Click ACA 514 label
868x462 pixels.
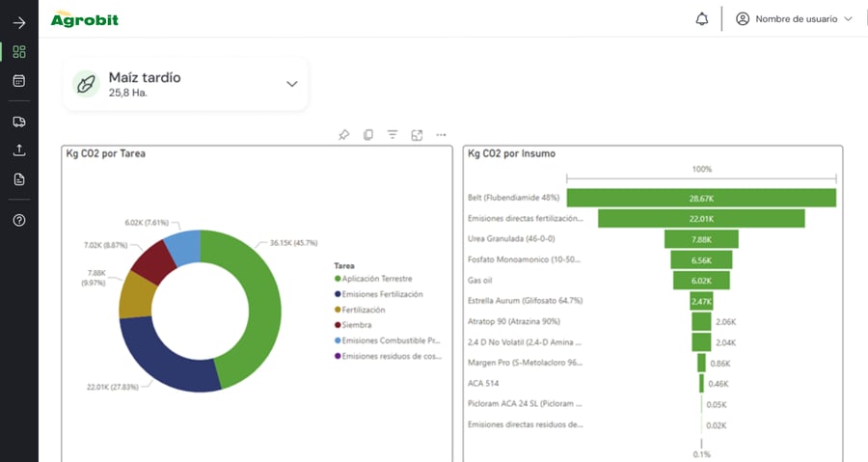pyautogui.click(x=483, y=383)
